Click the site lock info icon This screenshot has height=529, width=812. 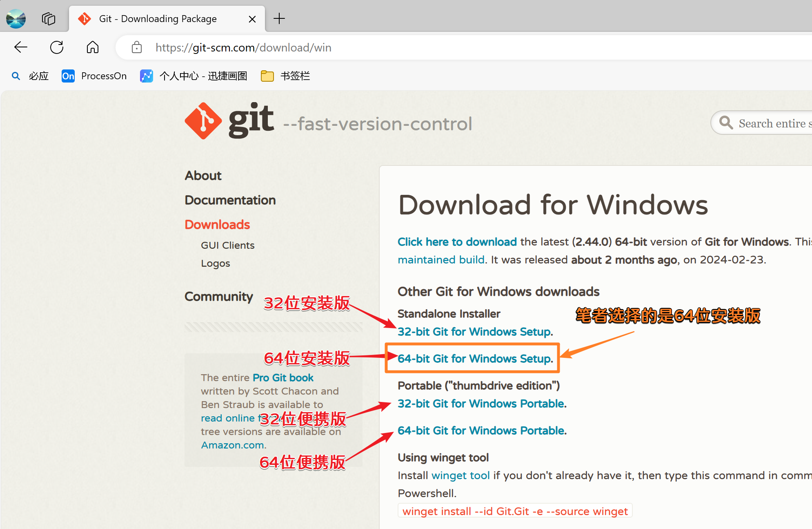point(137,47)
